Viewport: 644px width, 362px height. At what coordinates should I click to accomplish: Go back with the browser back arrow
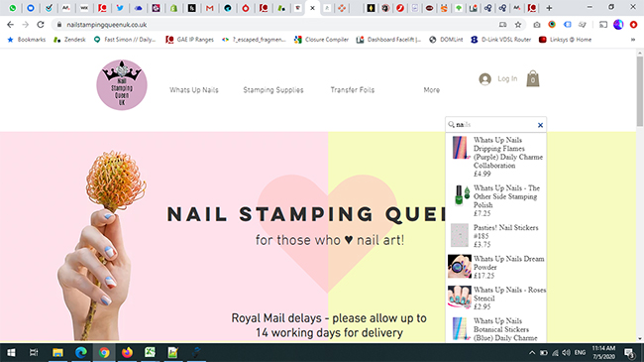coord(10,25)
